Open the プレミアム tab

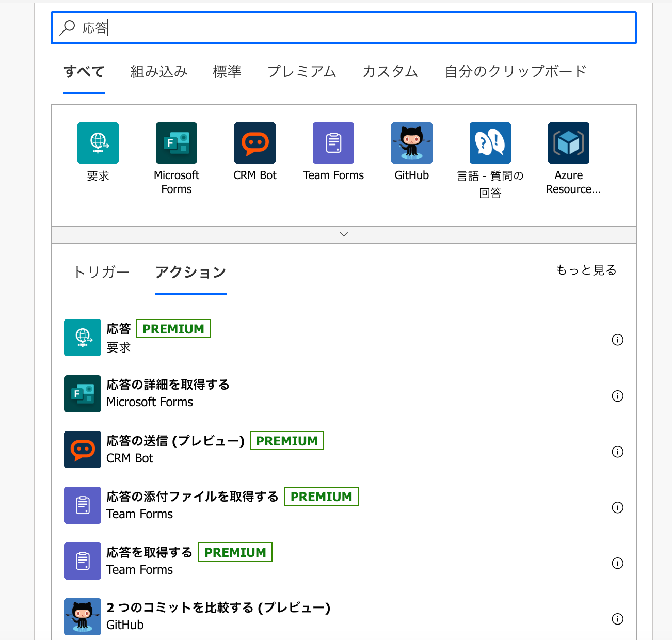(302, 71)
